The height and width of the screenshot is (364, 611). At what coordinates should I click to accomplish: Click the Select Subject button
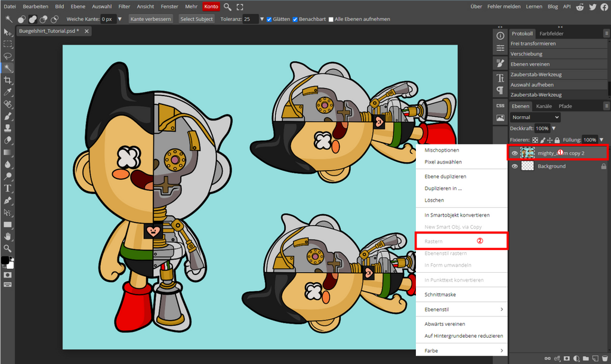point(196,19)
